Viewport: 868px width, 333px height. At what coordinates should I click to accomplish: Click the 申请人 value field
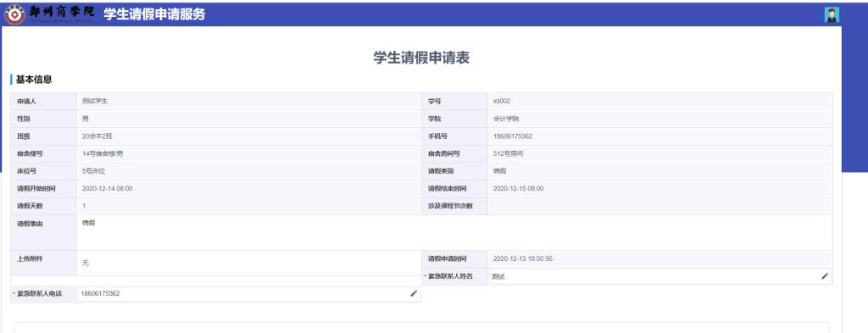point(249,101)
